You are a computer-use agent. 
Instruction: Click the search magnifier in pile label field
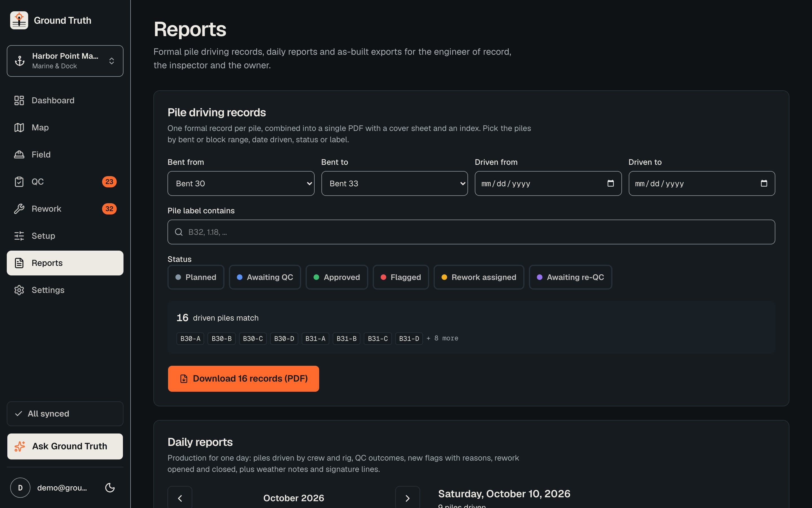tap(179, 232)
